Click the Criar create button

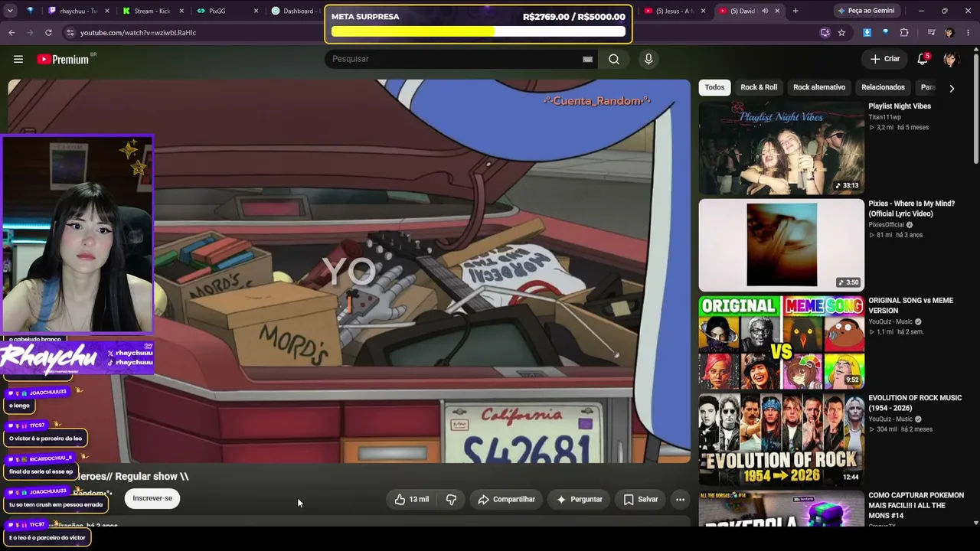(x=885, y=59)
